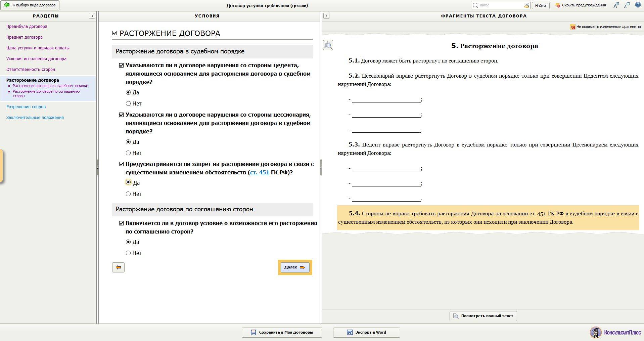This screenshot has height=341, width=644.
Task: Jump to Расторжение договора по соглашению сторон subsection
Action: [46, 93]
